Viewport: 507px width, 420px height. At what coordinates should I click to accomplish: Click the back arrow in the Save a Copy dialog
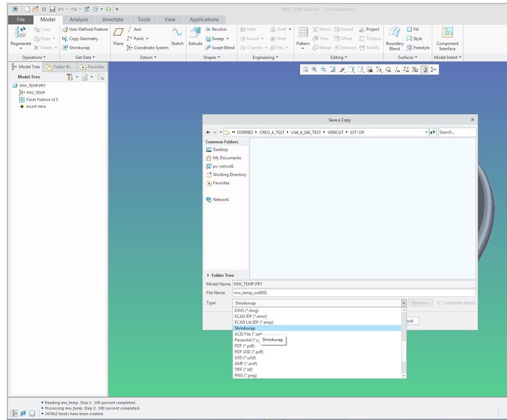208,132
